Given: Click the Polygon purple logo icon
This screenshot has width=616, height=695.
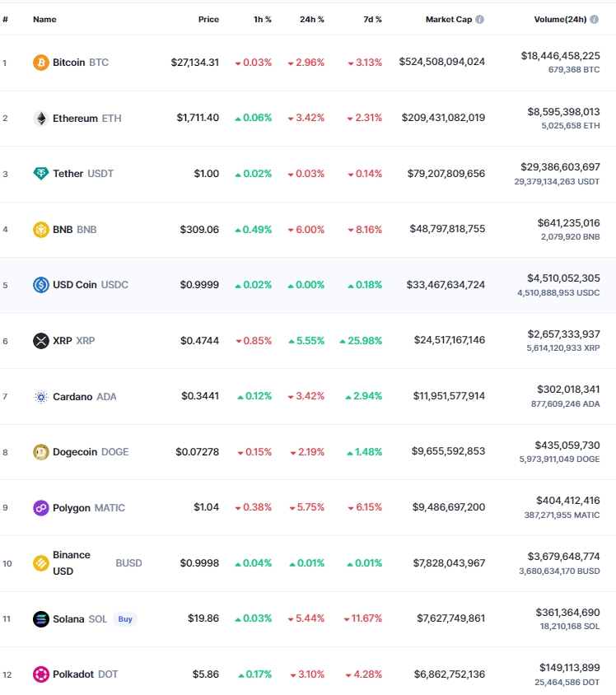Looking at the screenshot, I should [41, 508].
